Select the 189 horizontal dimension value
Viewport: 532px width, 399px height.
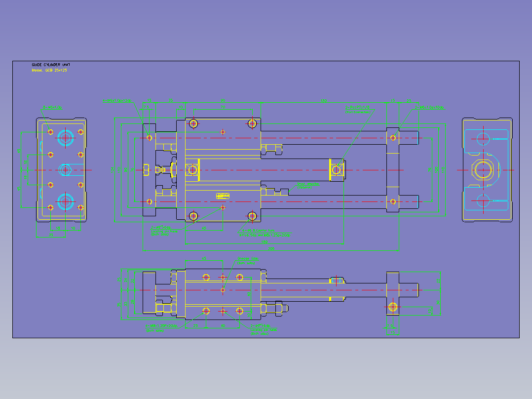tap(265, 242)
